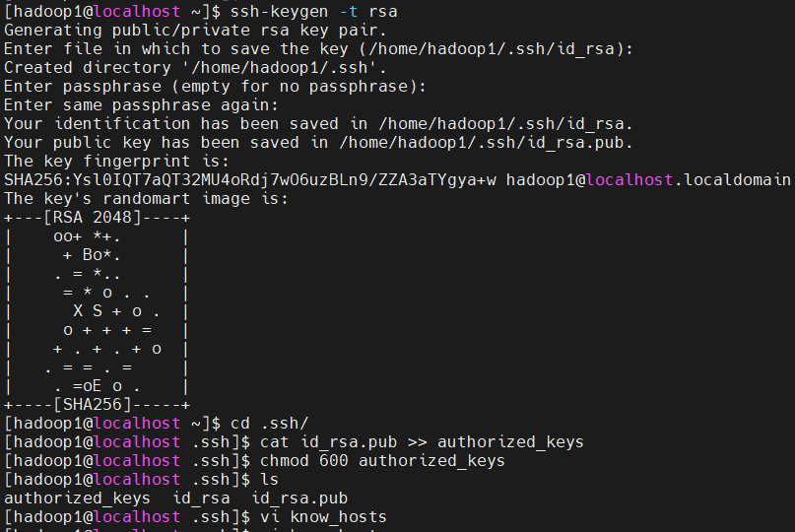
Task: Click authorized_keys in the ls output
Action: click(x=77, y=498)
